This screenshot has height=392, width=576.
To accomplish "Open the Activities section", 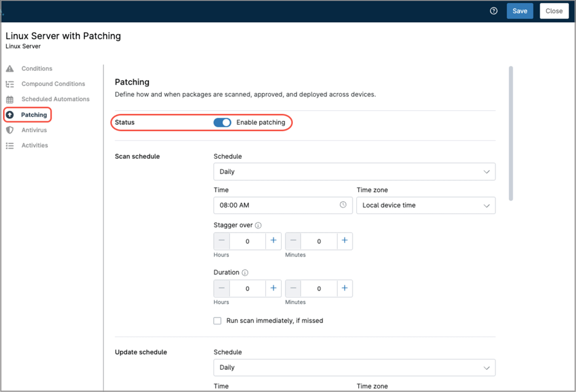I will [36, 145].
